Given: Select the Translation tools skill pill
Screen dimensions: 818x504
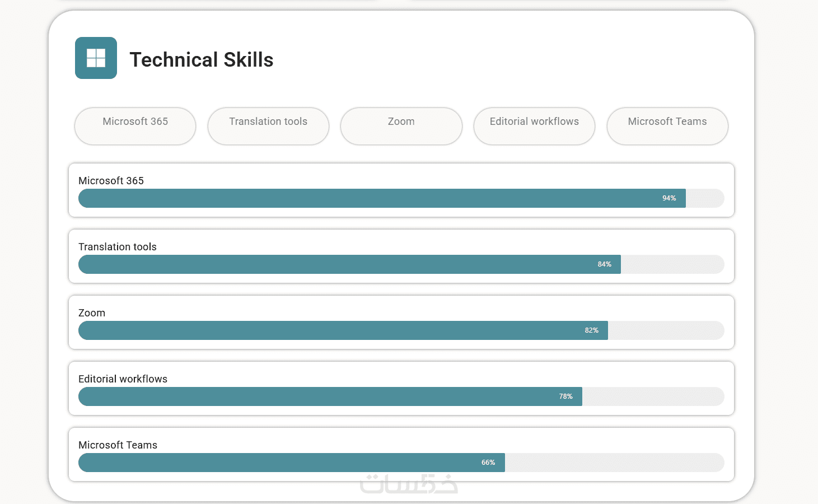Looking at the screenshot, I should (268, 126).
